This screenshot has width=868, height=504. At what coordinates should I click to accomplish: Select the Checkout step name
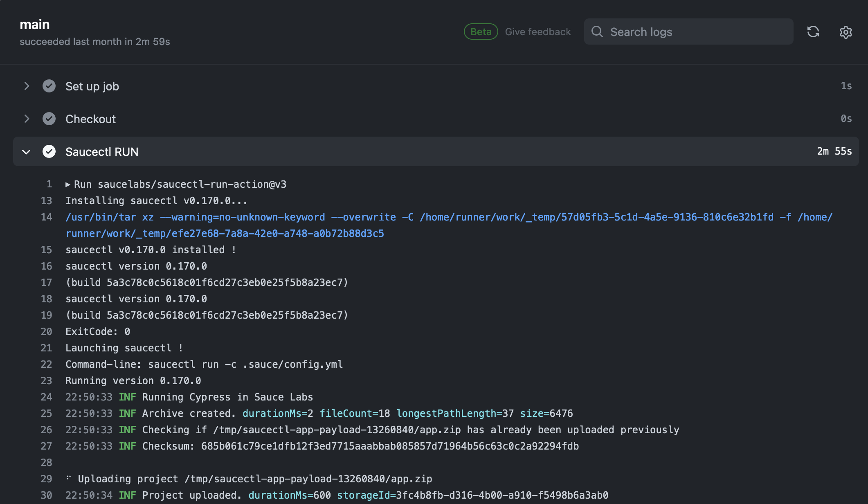[x=90, y=119]
